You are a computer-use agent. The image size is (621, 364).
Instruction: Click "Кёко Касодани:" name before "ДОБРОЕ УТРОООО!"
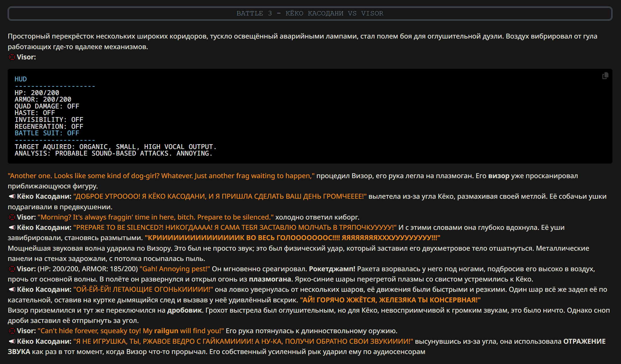click(x=44, y=196)
